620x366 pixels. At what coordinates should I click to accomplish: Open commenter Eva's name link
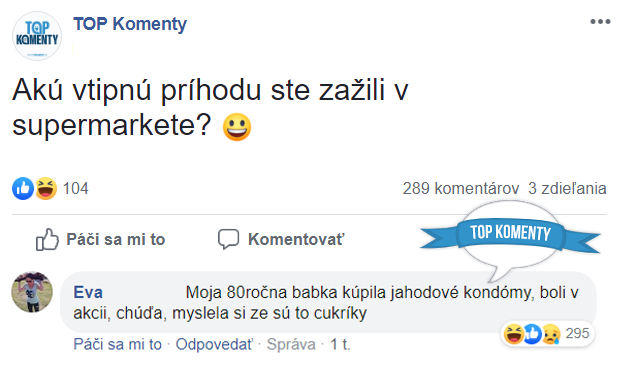[x=88, y=292]
